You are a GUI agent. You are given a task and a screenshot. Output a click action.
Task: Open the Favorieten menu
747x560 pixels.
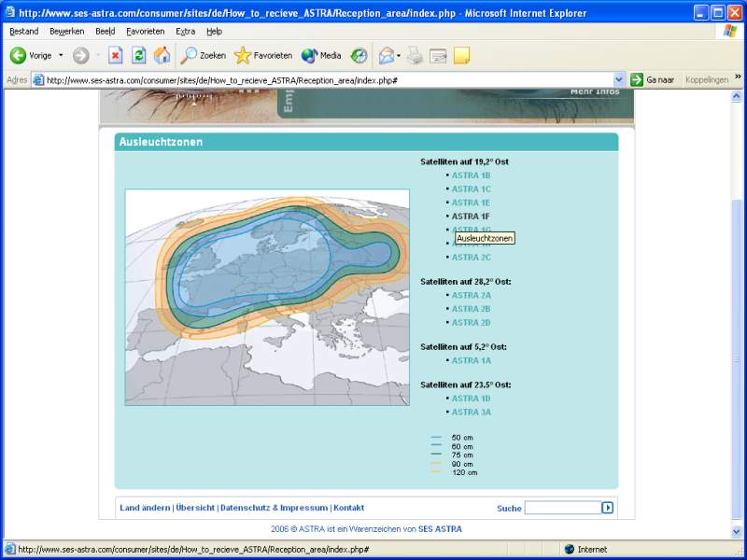[x=146, y=32]
